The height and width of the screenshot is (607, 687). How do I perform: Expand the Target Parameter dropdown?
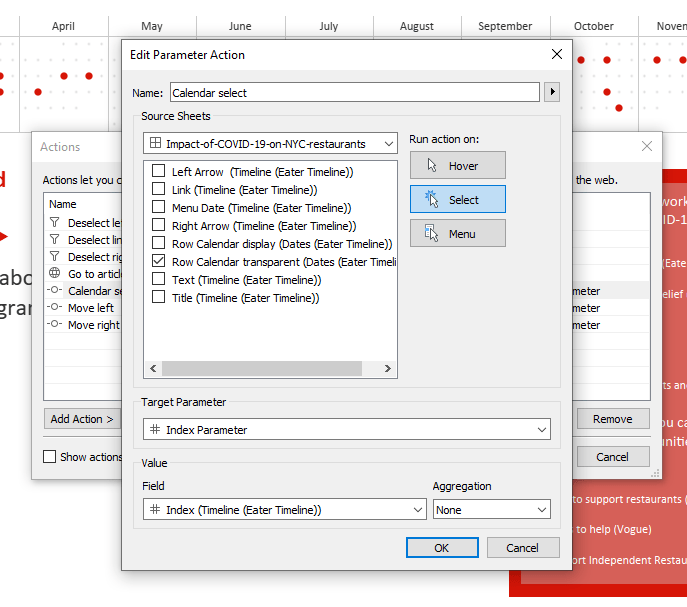click(347, 430)
